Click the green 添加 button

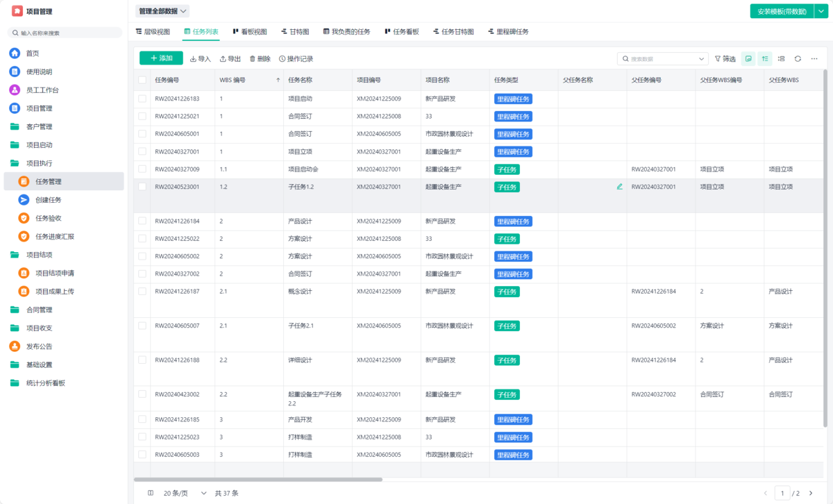pos(161,58)
